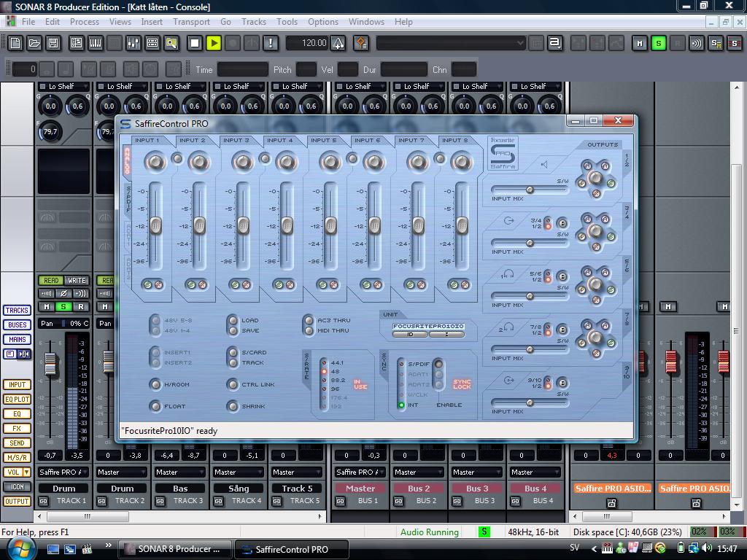Open the Piano Roll view icon
The width and height of the screenshot is (747, 560).
(96, 43)
